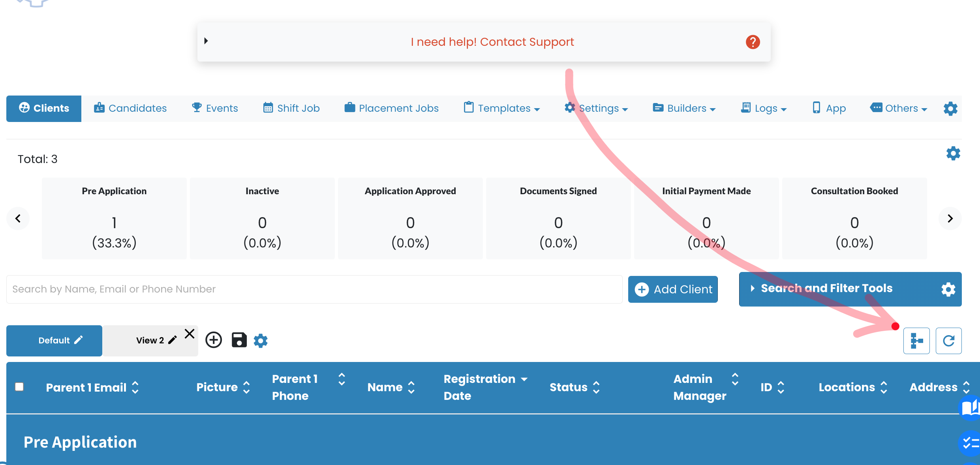Viewport: 980px width, 465px height.
Task: Click the Pre Application group header
Action: point(80,442)
